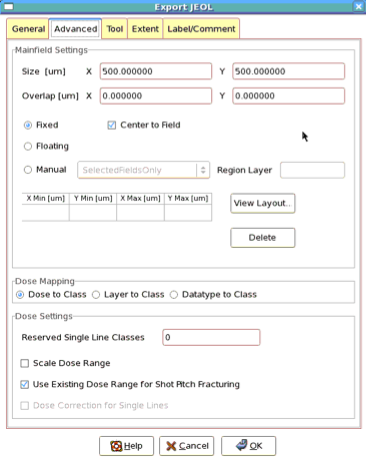Screen dimensions: 366x462
Task: Click the X Max [um] column header
Action: coord(140,199)
